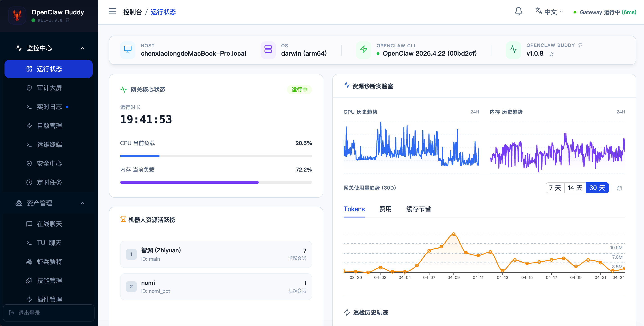Click the Gateway 运行中 status indicator

pos(604,12)
